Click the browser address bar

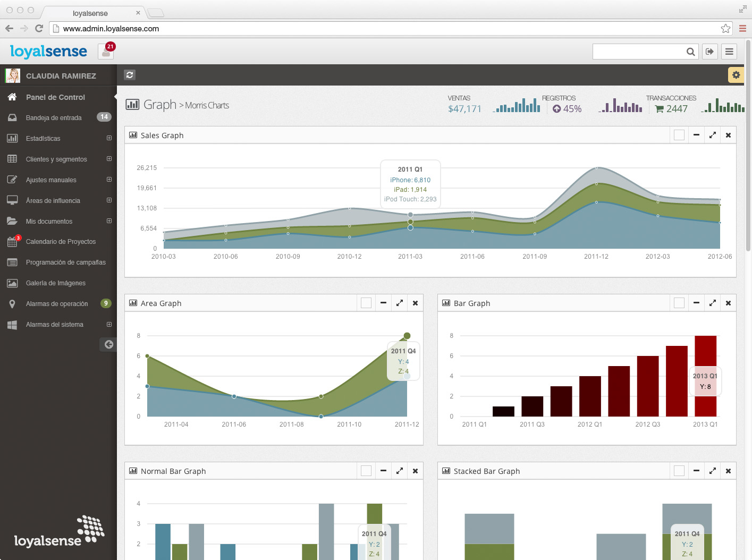391,29
